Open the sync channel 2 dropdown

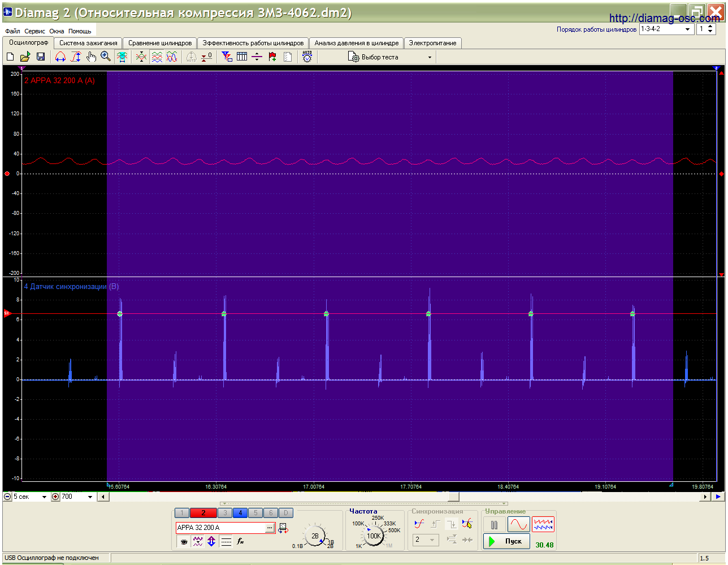tap(425, 540)
